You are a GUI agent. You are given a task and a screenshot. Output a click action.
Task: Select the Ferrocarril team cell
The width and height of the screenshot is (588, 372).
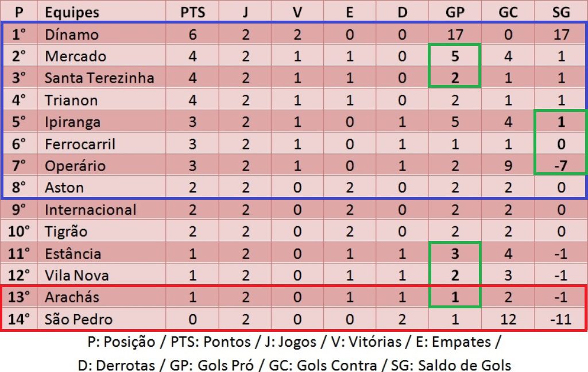tap(80, 144)
